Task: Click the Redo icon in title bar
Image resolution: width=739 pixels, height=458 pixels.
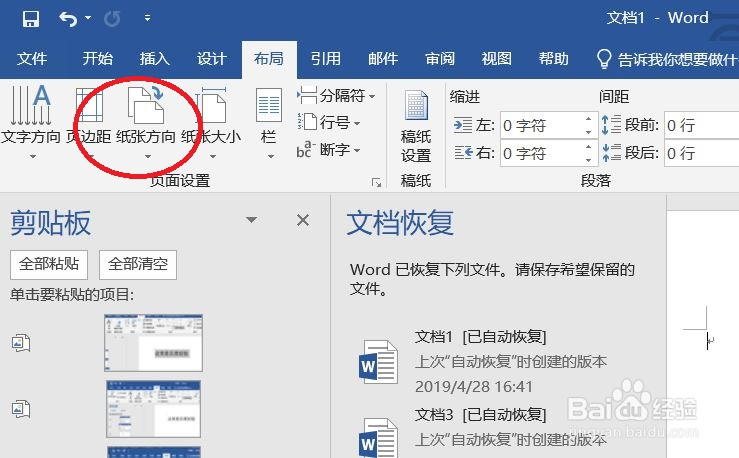Action: coord(112,19)
